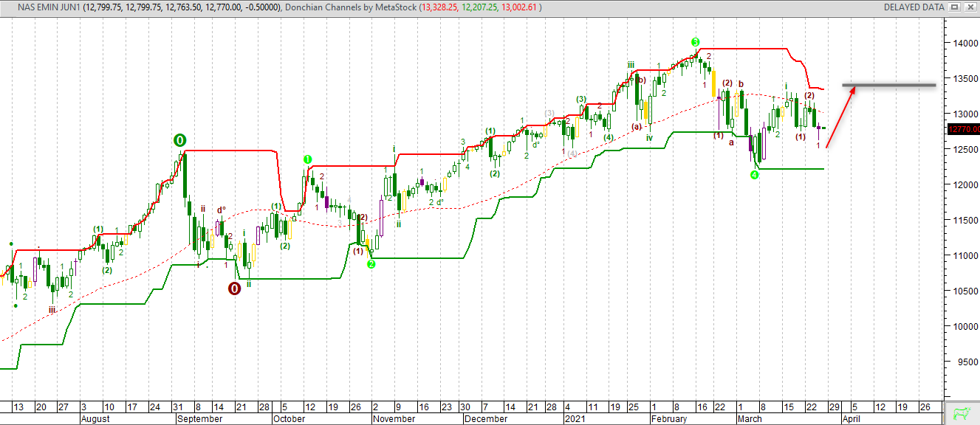Click the February month label
Image resolution: width=980 pixels, height=425 pixels.
[671, 418]
